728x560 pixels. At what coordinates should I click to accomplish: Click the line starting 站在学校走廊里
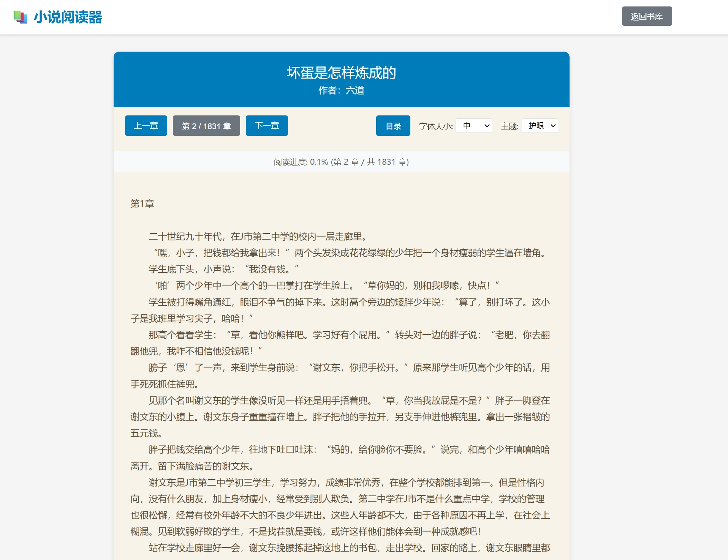[x=349, y=548]
